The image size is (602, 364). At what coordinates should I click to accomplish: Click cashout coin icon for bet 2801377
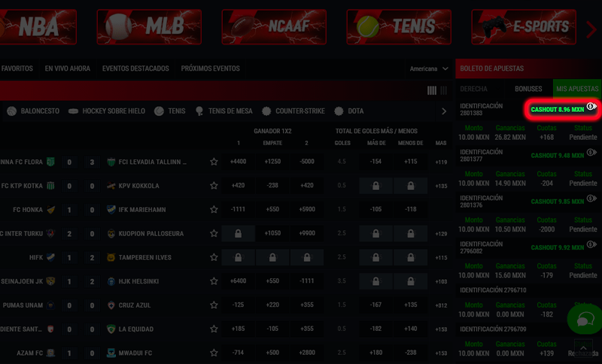[591, 153]
